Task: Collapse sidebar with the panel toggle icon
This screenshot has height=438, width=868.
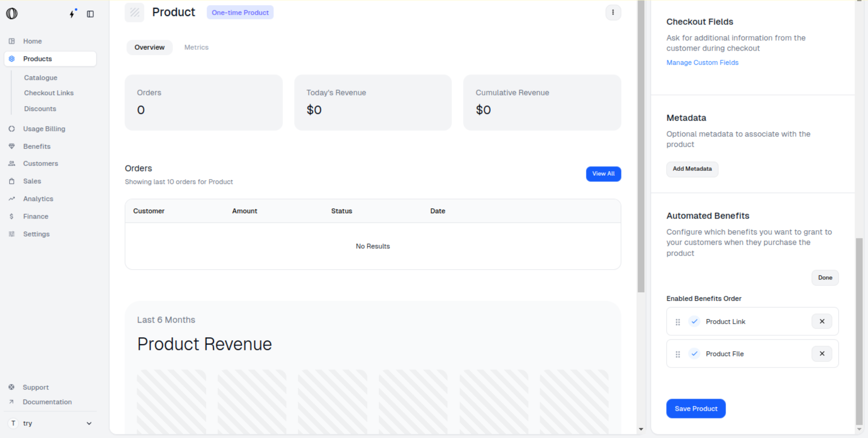Action: click(90, 14)
